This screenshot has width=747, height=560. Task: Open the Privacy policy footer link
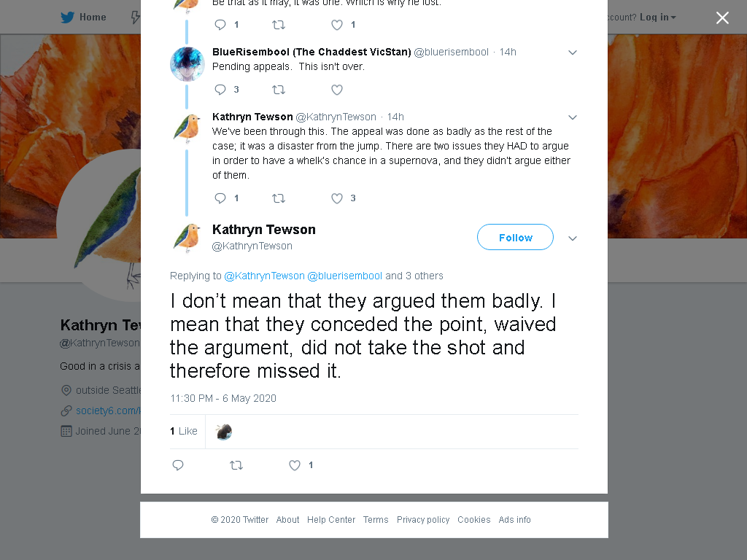click(x=423, y=519)
